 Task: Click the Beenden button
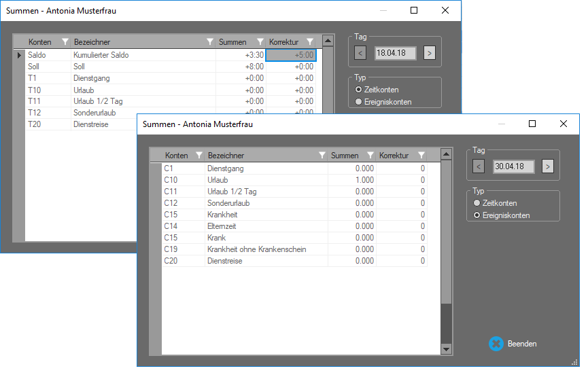(514, 344)
